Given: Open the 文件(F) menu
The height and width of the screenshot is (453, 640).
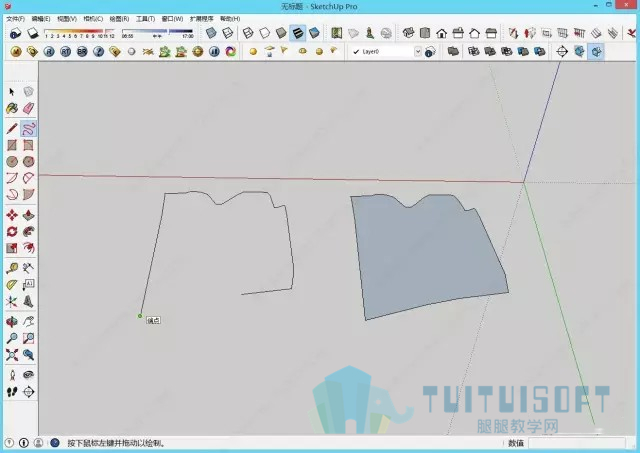Looking at the screenshot, I should (x=16, y=19).
